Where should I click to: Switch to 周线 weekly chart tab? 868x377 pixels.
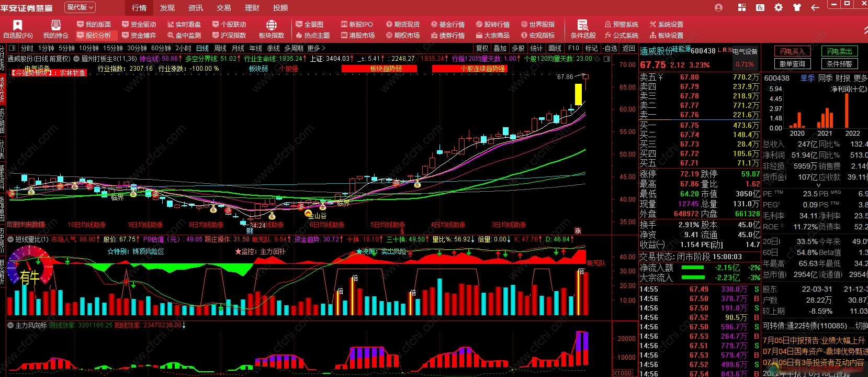[x=220, y=48]
